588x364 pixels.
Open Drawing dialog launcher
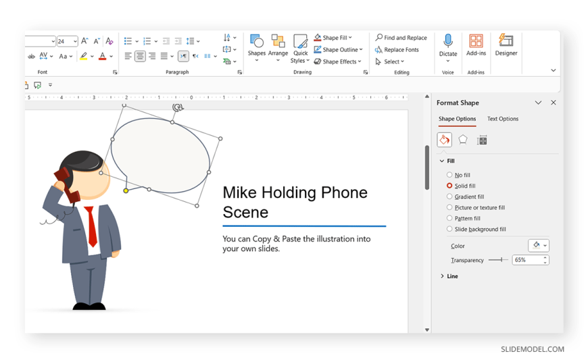366,72
